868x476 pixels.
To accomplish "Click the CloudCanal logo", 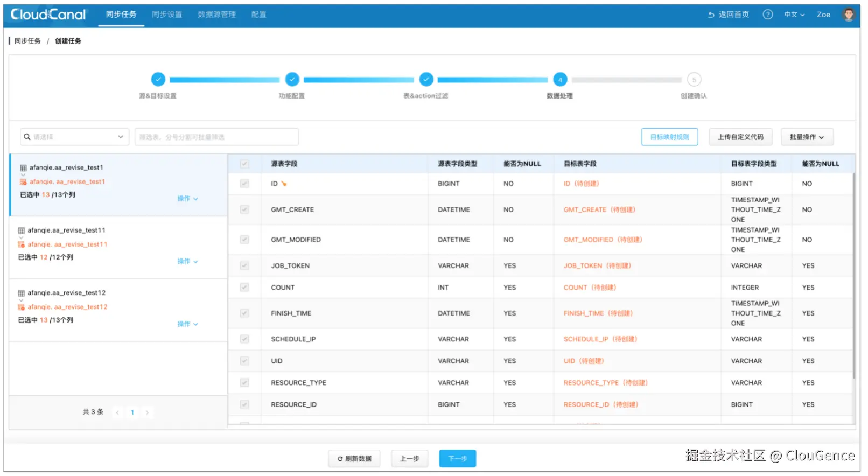I will tap(48, 15).
